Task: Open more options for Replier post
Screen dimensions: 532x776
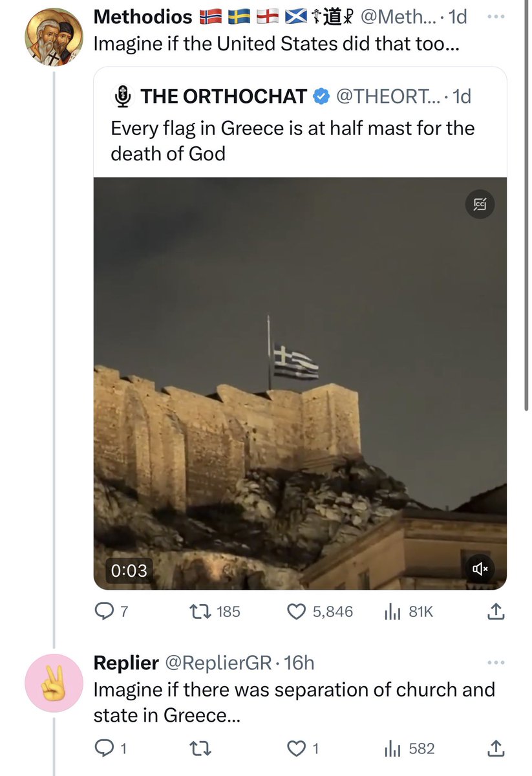Action: pos(495,663)
